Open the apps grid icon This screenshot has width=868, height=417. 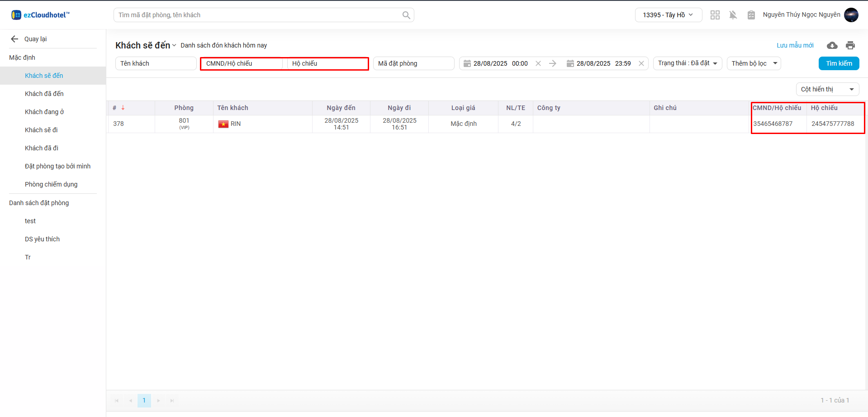pos(715,15)
